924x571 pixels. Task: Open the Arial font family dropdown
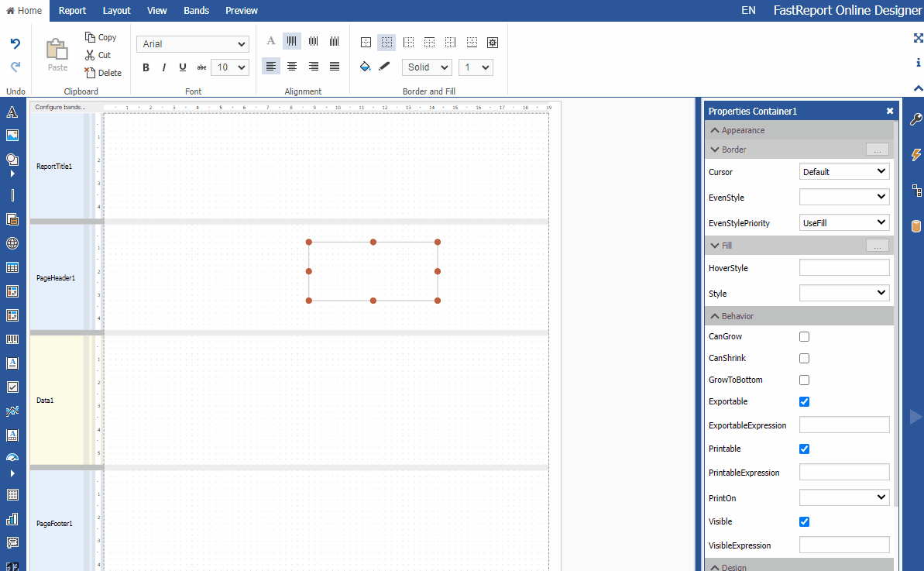pos(192,44)
